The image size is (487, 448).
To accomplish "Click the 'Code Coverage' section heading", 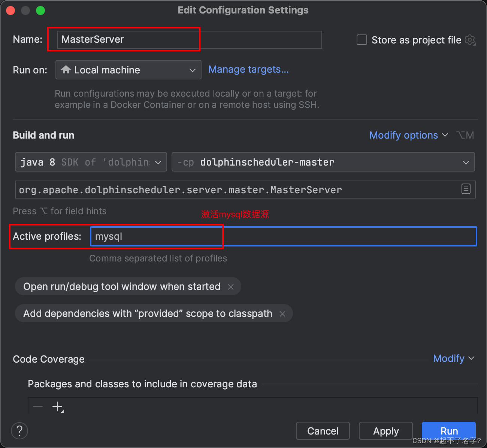I will pos(49,359).
